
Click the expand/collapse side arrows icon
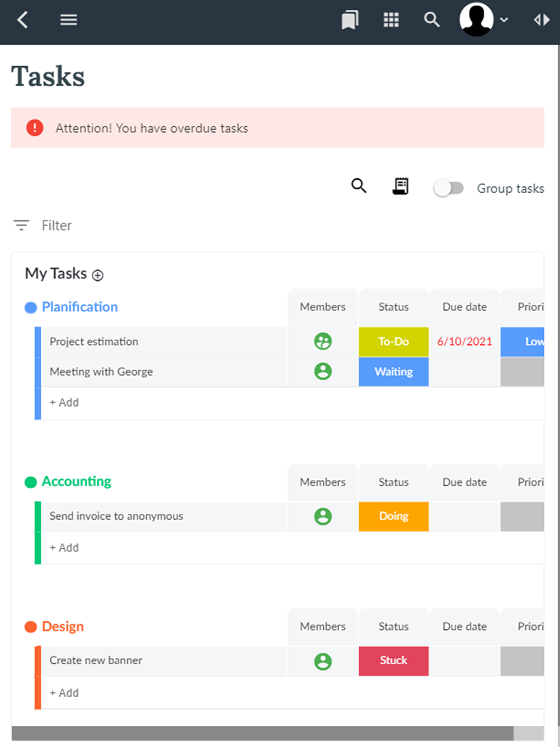pos(542,20)
